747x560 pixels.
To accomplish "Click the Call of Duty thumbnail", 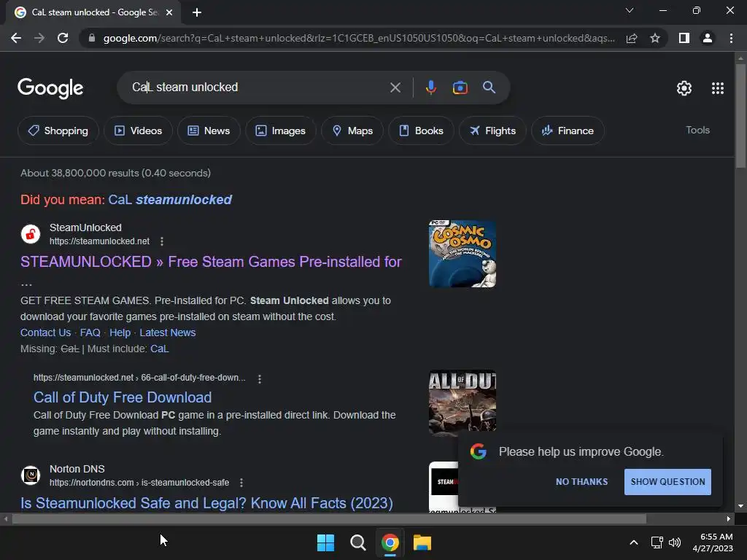I will [x=462, y=402].
